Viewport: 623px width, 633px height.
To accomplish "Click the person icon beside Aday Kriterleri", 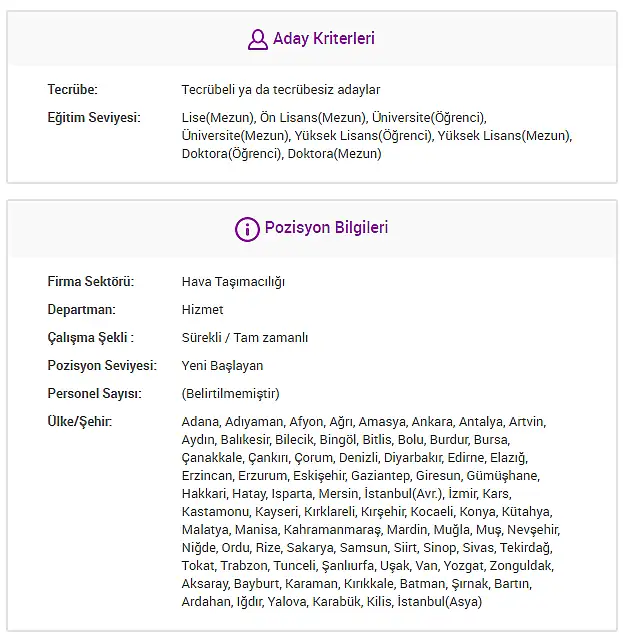I will point(258,39).
